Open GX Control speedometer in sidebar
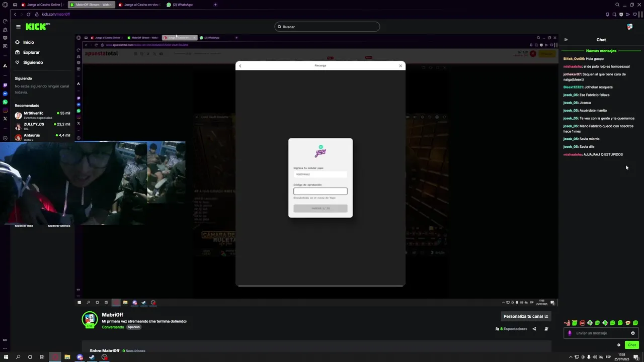Image resolution: width=644 pixels, height=362 pixels. [5, 21]
